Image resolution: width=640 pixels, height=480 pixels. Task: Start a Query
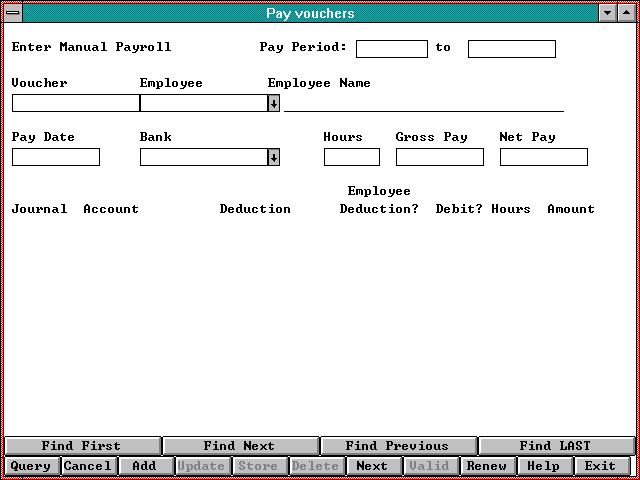pyautogui.click(x=31, y=466)
